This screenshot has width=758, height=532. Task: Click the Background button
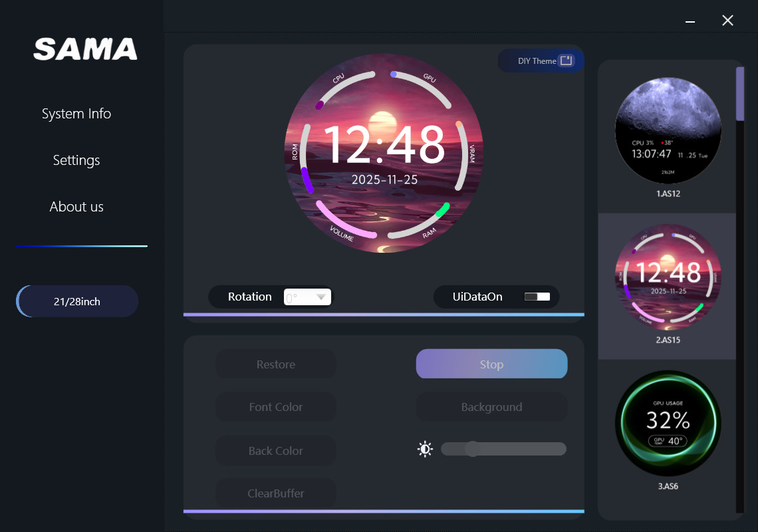coord(491,407)
